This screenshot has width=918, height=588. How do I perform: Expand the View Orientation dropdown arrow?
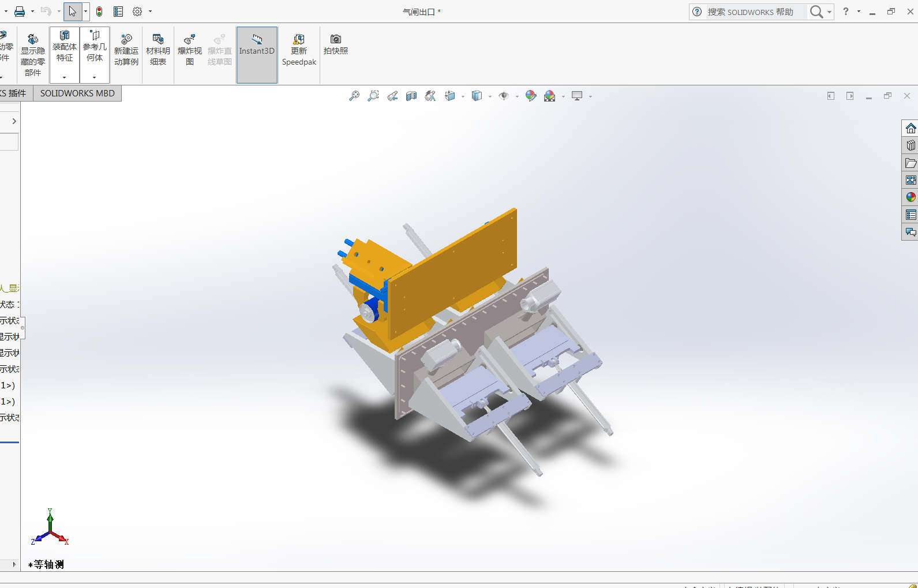pyautogui.click(x=463, y=96)
